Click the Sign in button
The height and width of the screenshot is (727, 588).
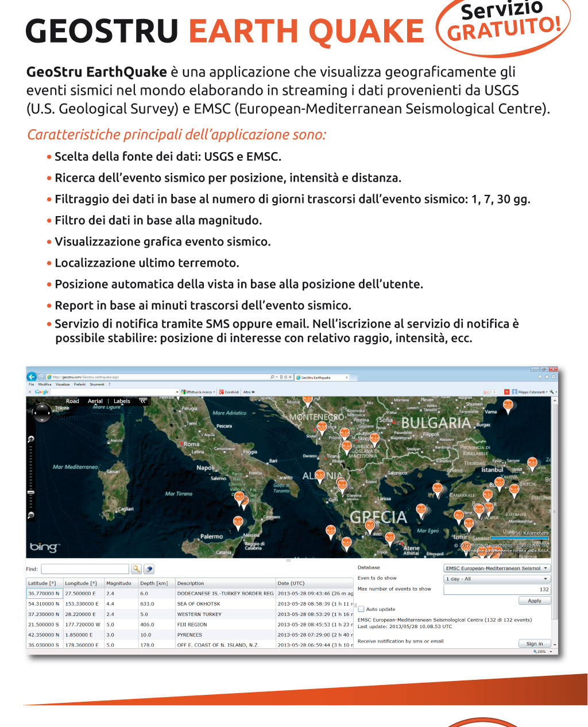535,644
